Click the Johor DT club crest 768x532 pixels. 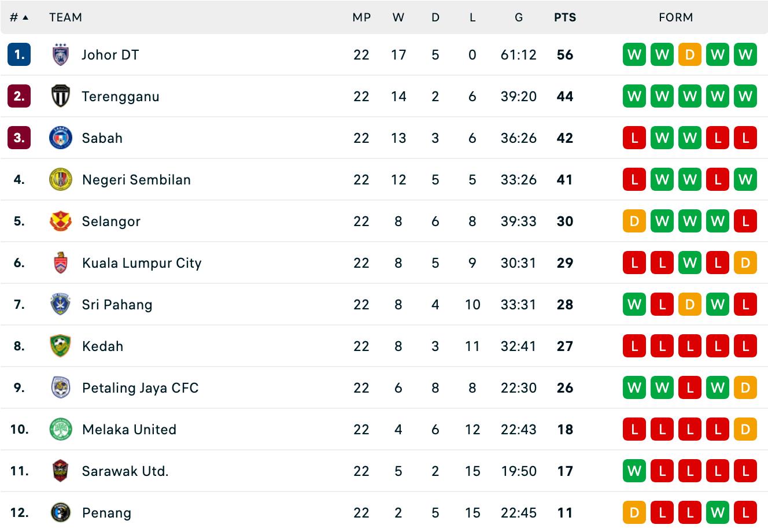60,55
